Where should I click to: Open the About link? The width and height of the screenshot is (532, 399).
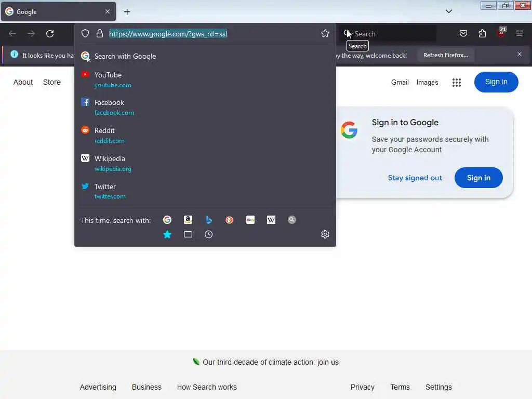23,82
